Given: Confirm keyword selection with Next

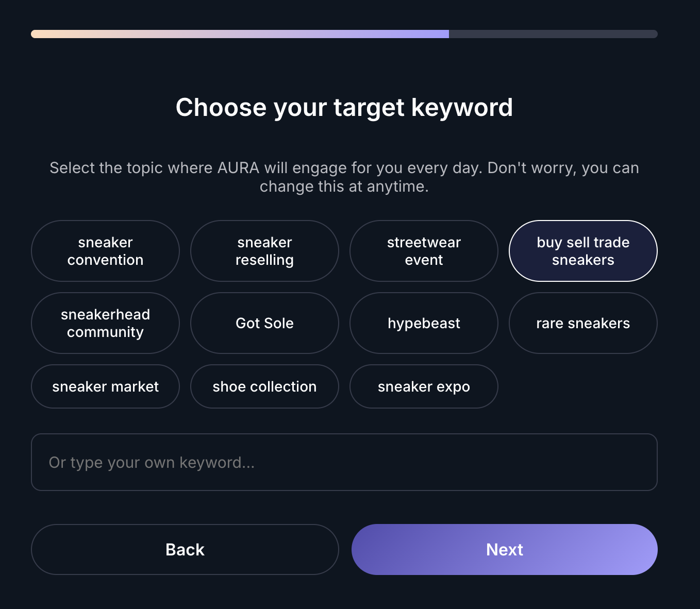Looking at the screenshot, I should pyautogui.click(x=504, y=549).
